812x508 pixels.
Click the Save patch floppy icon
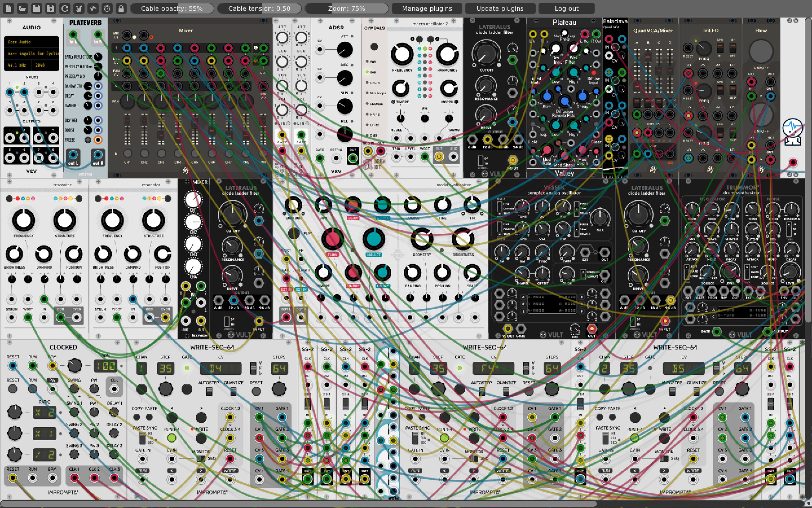pos(37,8)
